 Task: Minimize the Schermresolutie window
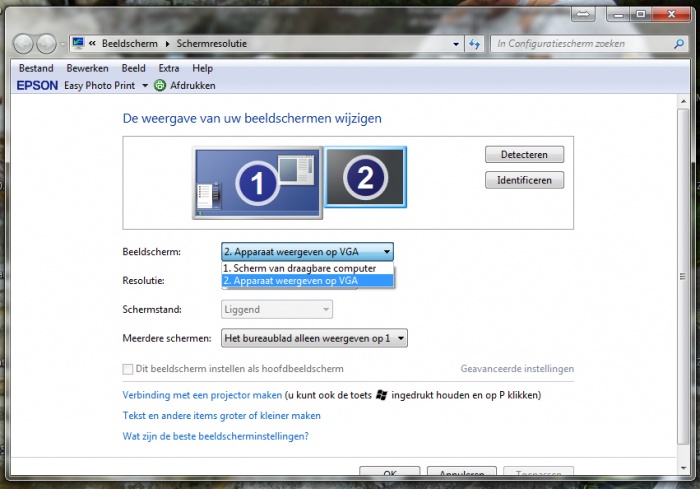[x=618, y=15]
